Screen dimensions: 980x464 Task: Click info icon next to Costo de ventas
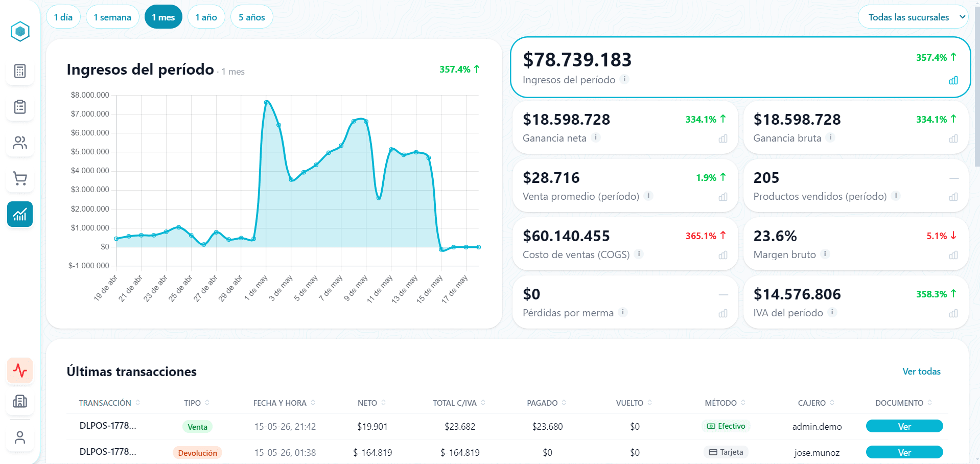(x=639, y=253)
